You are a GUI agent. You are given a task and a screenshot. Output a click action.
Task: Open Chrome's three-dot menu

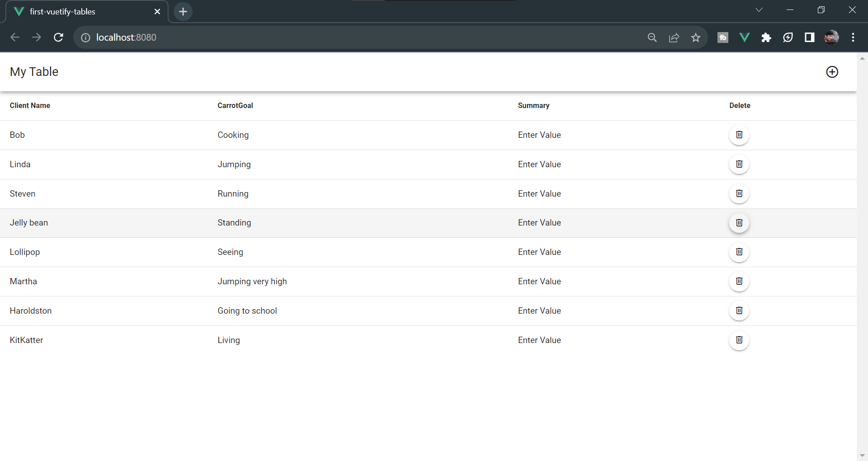click(x=854, y=38)
